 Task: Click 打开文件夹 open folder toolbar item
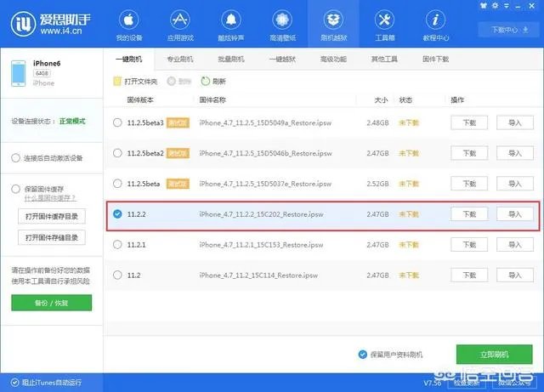pyautogui.click(x=136, y=82)
